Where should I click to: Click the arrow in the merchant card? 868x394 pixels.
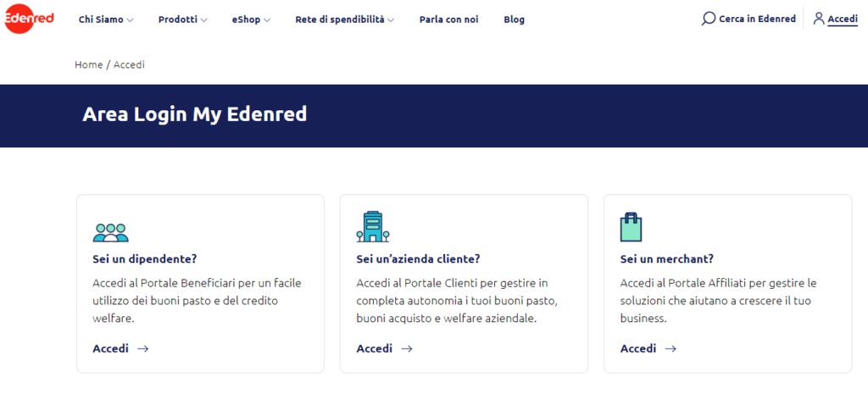[x=670, y=348]
